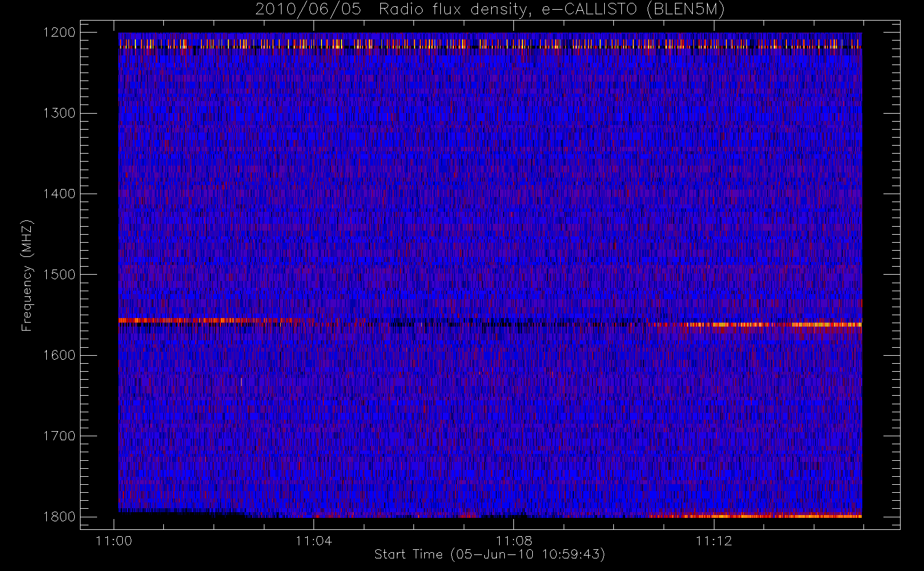
Task: Click the 'Start Time (05-Jun-10 10:59:43)' label
Action: click(x=490, y=554)
